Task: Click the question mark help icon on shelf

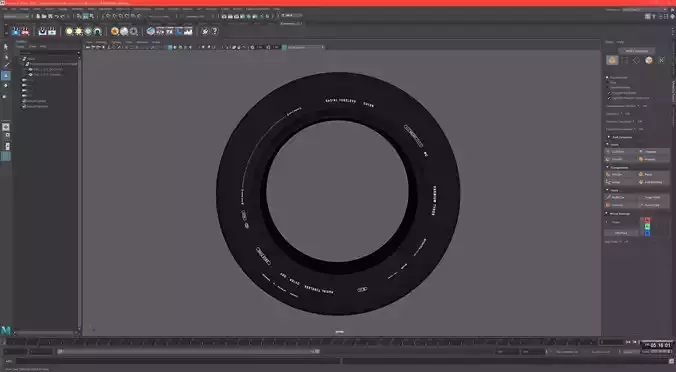Action: click(x=214, y=31)
